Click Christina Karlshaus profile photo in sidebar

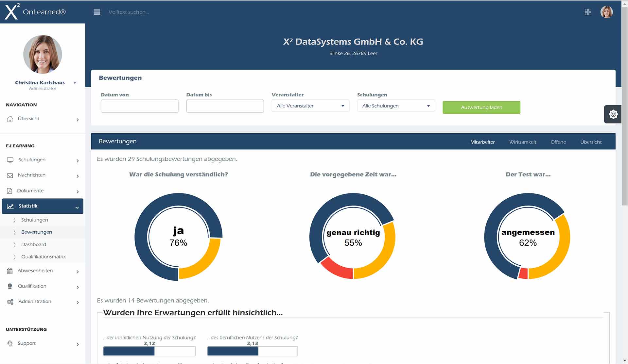43,54
